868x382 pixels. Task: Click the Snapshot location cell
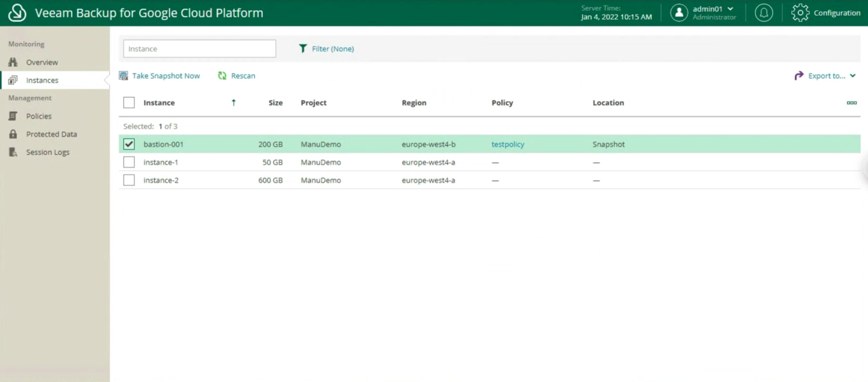point(609,144)
